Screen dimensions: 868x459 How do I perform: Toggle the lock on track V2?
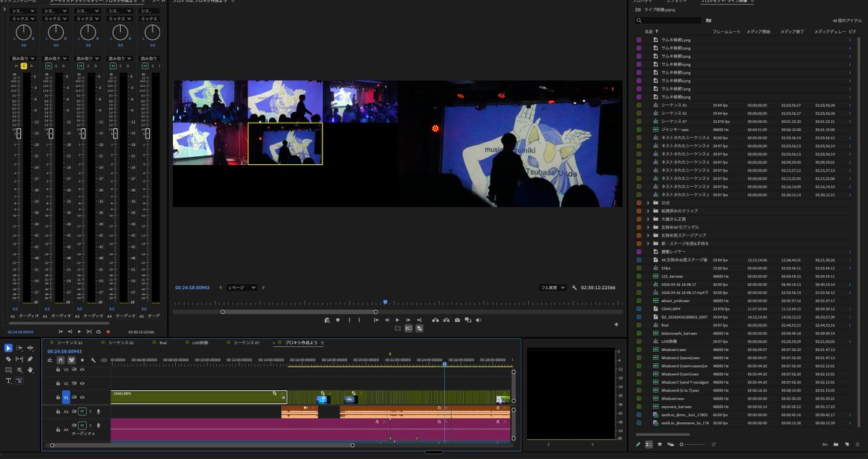pyautogui.click(x=58, y=383)
